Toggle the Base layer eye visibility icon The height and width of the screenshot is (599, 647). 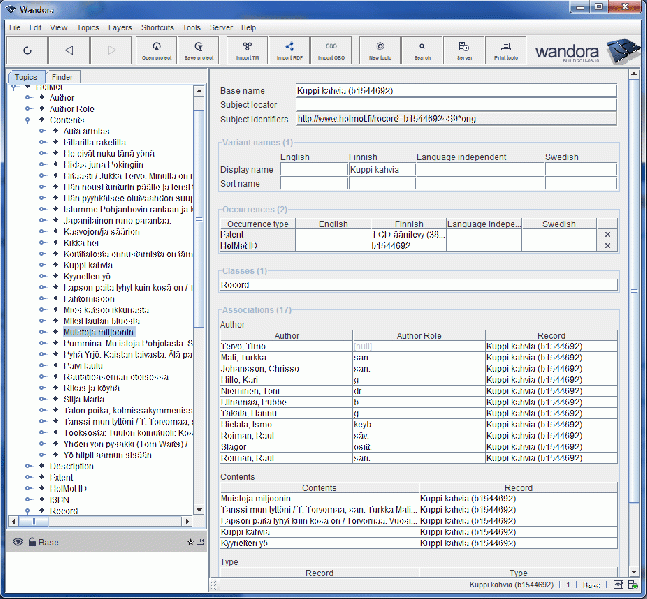pyautogui.click(x=17, y=542)
